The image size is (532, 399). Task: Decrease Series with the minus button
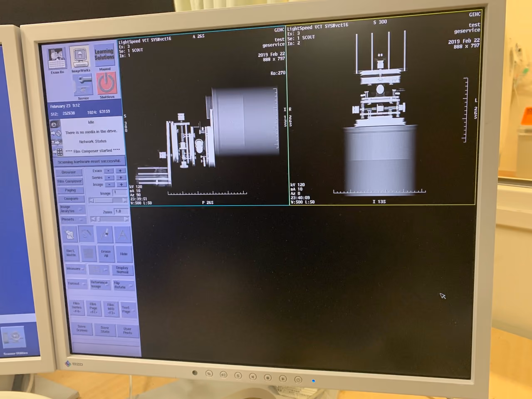(109, 177)
